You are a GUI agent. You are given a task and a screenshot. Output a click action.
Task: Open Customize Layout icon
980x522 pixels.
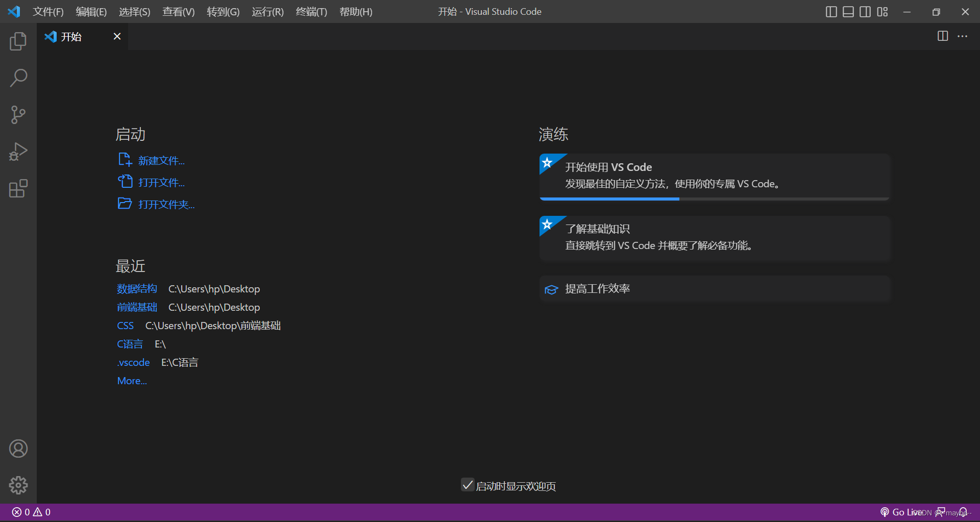coord(883,12)
